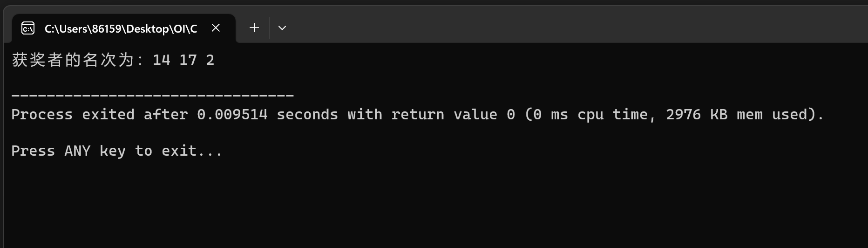The width and height of the screenshot is (868, 248).
Task: Select the C:\Users\86159\Desktop\OI\C tab title
Action: [121, 29]
